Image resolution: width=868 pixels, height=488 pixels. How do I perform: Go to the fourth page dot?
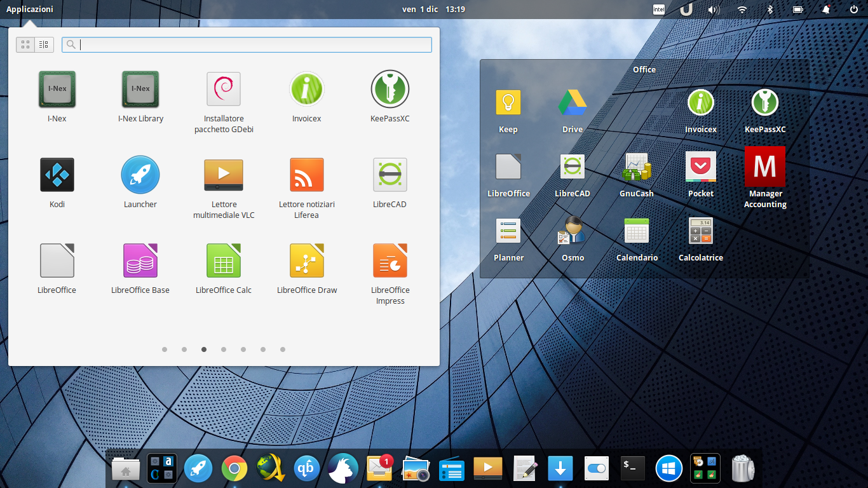tap(224, 349)
